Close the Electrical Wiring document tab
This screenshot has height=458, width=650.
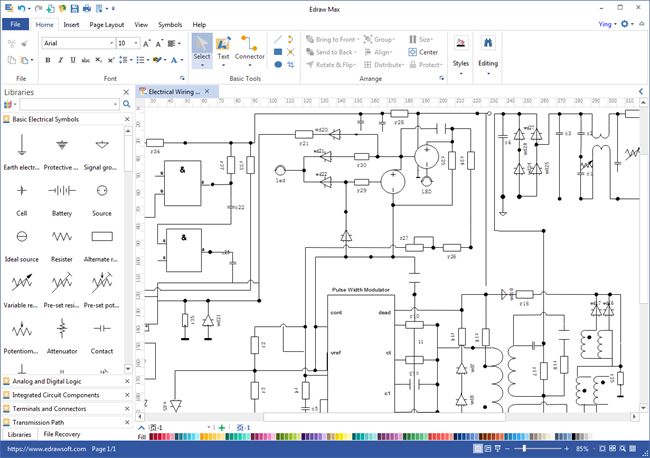pyautogui.click(x=207, y=91)
